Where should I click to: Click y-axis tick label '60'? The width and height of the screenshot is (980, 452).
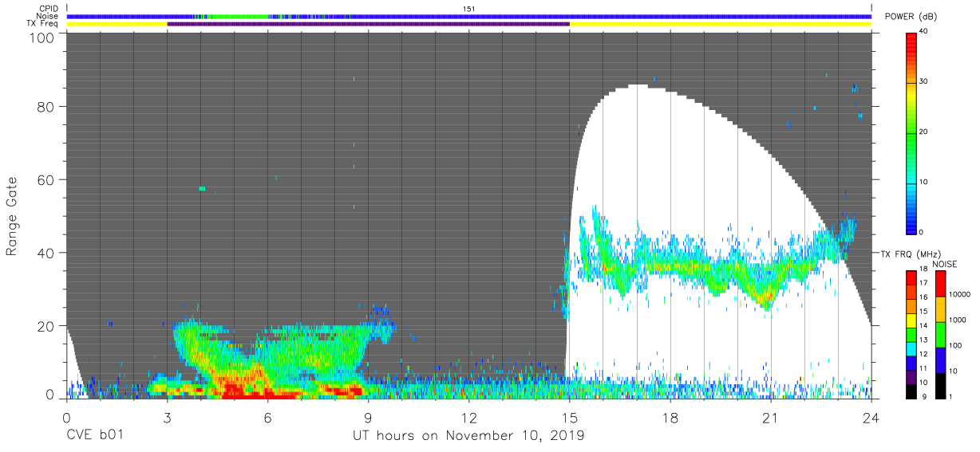46,179
